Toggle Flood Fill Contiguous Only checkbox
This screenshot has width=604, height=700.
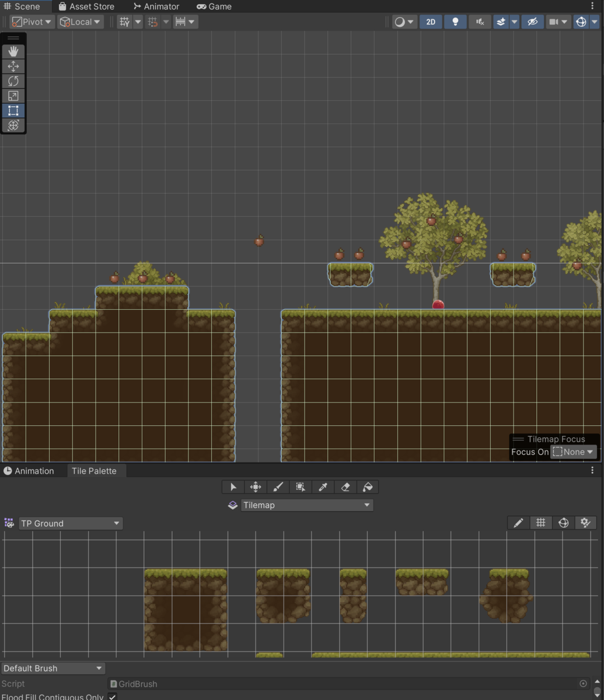113,696
